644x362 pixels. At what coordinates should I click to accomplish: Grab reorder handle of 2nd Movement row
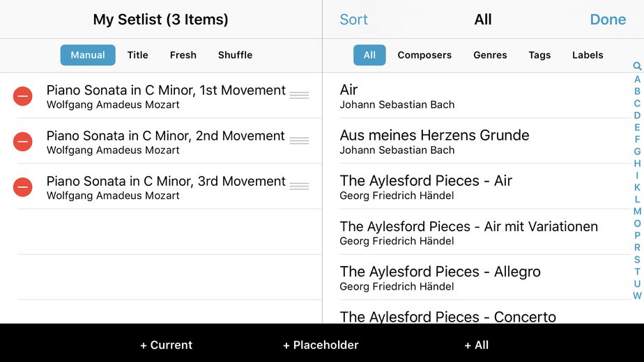pyautogui.click(x=299, y=141)
